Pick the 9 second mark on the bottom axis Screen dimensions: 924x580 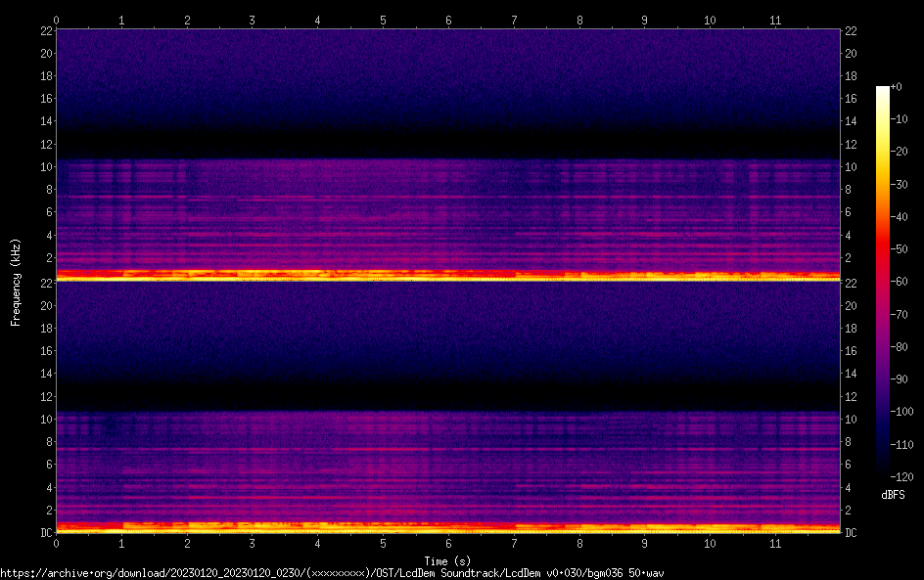(x=644, y=542)
